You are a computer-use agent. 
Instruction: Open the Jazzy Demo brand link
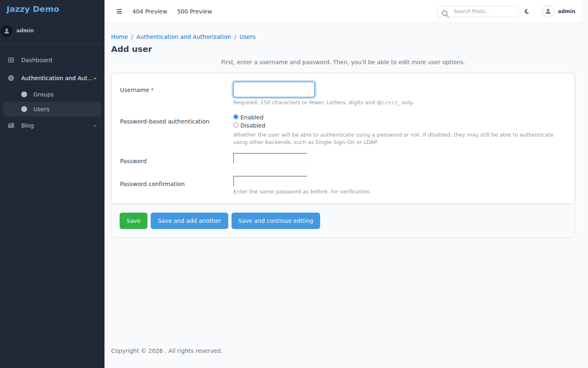tap(33, 9)
